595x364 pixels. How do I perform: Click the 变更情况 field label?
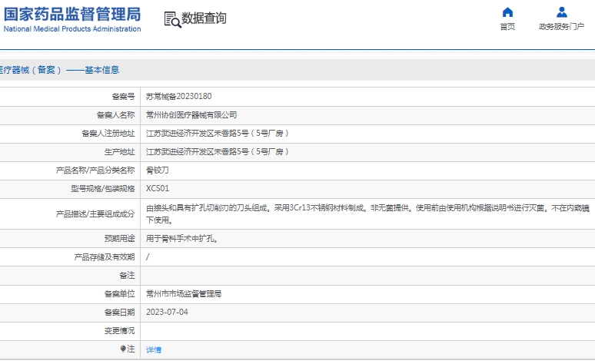(x=119, y=331)
